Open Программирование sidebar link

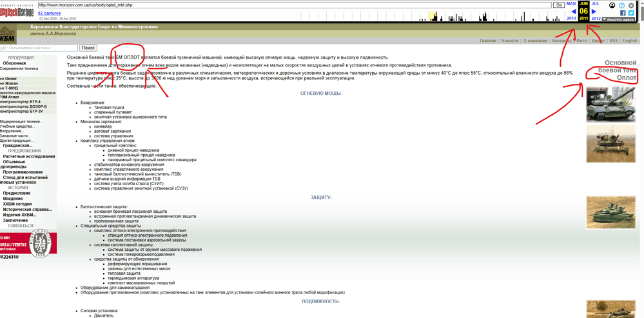(x=23, y=172)
